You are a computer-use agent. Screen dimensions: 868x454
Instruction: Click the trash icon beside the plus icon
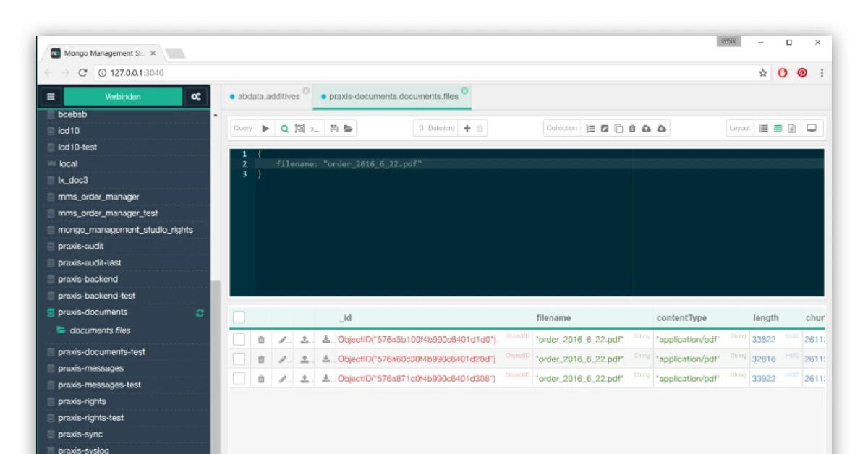pos(480,129)
